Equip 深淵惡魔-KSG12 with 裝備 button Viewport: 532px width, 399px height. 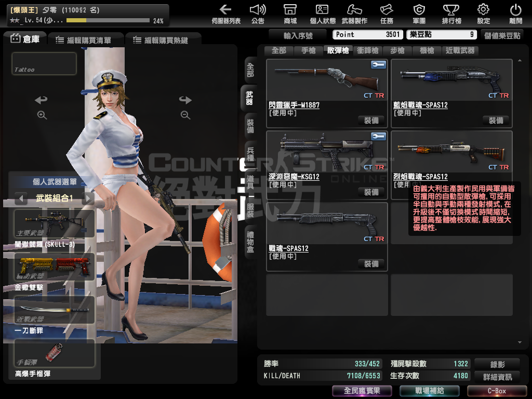tap(371, 192)
